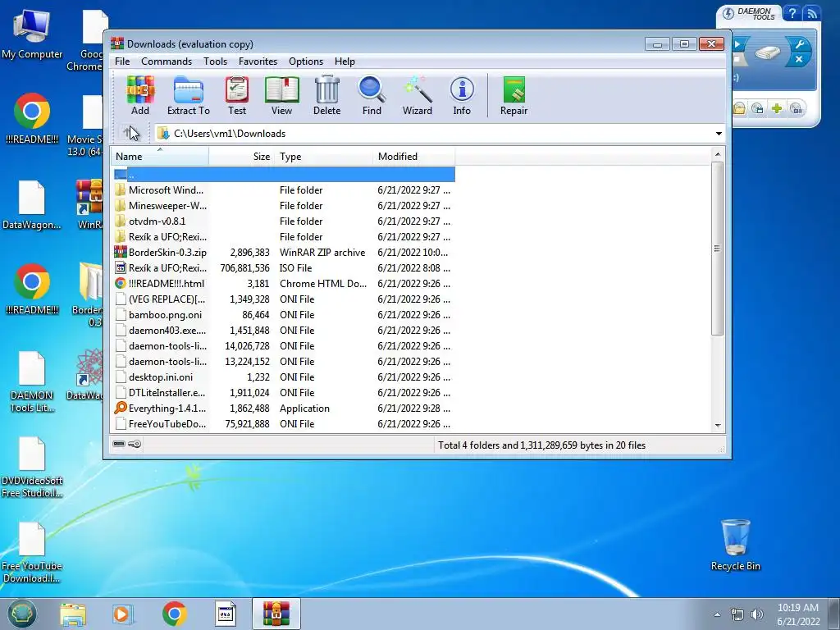Select the parent folder '..' row
This screenshot has width=840, height=630.
[284, 175]
